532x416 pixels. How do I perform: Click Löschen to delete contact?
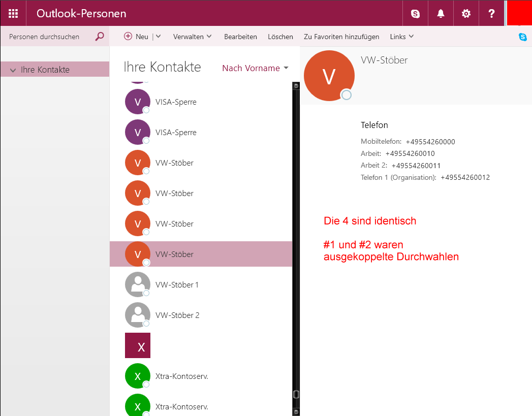pyautogui.click(x=280, y=37)
